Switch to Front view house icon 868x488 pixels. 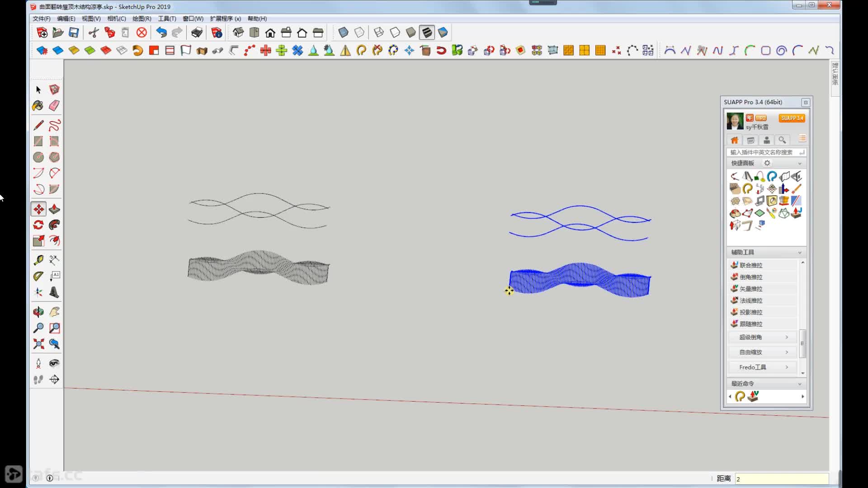click(x=270, y=33)
